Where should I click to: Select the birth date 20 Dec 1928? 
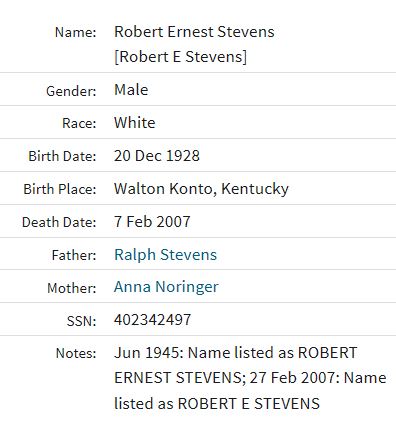157,156
